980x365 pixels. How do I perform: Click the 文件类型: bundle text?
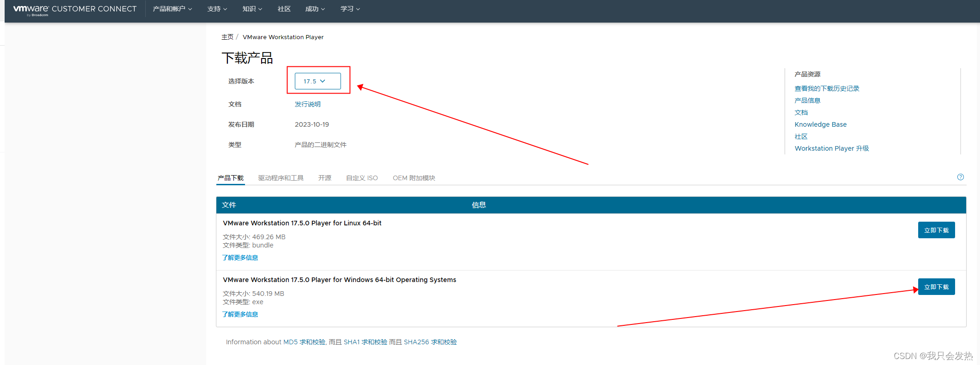(x=248, y=245)
